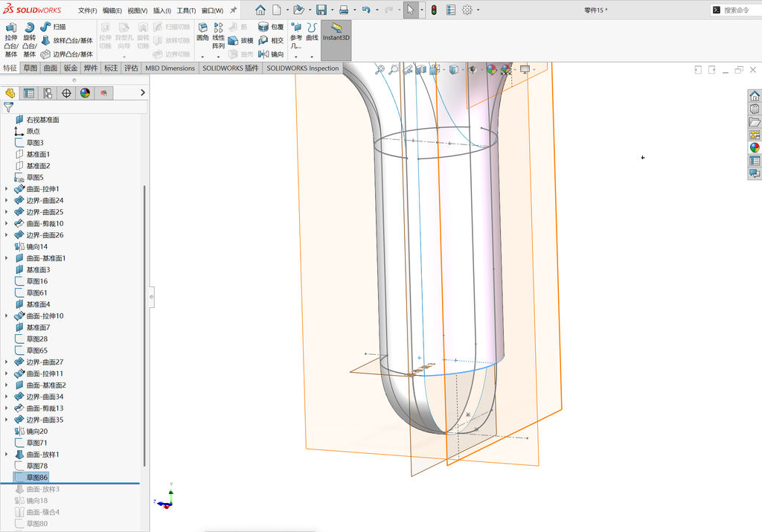Click the 搜索命令 search field
Screen dimensions: 762x532
pos(736,10)
